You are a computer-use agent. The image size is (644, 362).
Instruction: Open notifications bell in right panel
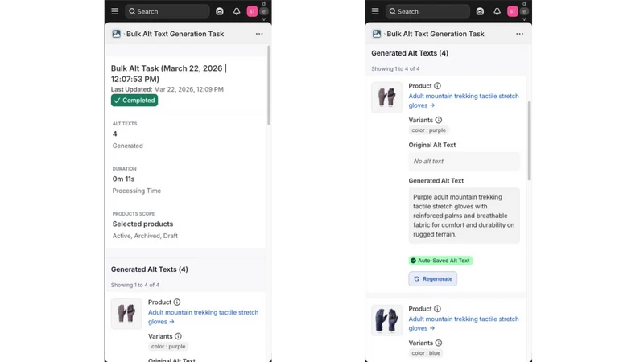point(497,11)
